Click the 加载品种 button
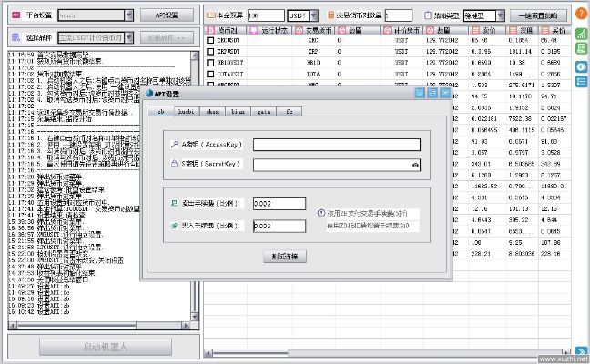Viewport: 590px width, 364px height. click(167, 37)
